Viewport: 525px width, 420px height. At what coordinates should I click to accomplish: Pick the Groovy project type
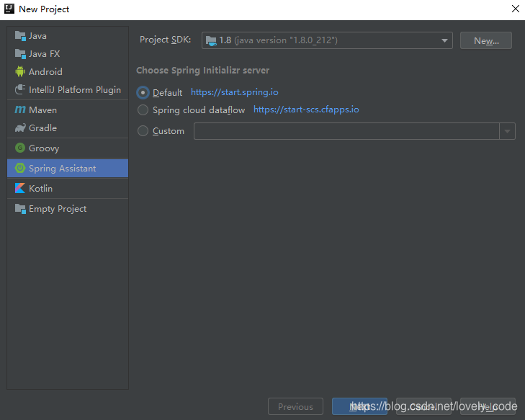tap(68, 148)
